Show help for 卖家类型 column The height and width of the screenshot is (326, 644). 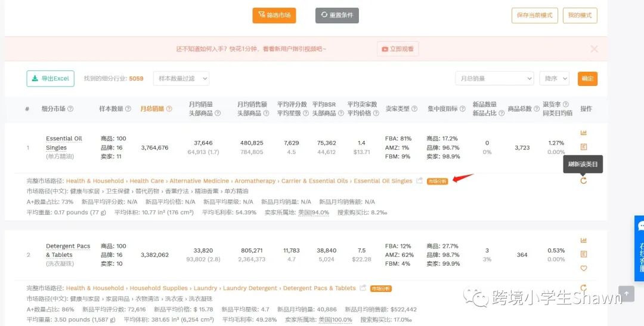[414, 109]
